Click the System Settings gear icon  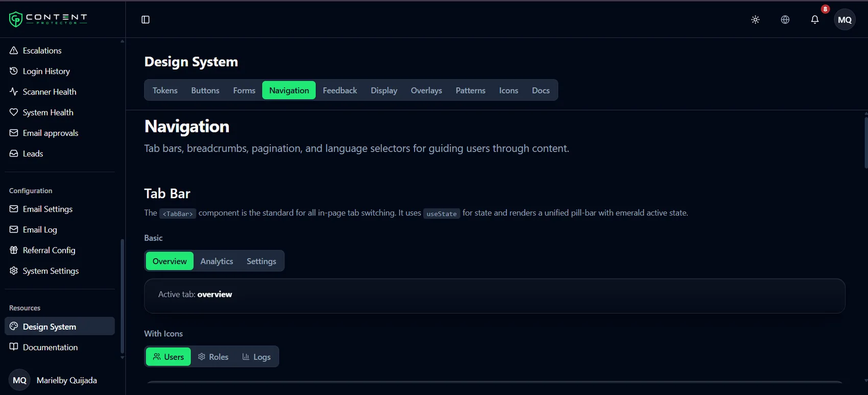(x=14, y=270)
